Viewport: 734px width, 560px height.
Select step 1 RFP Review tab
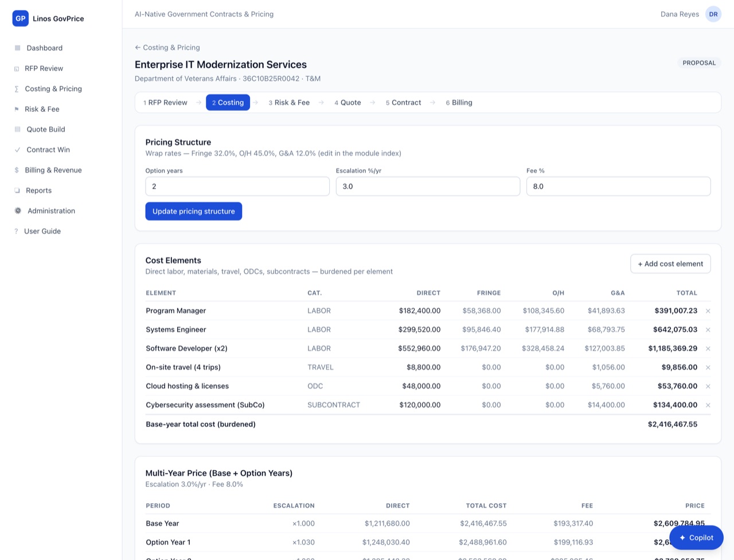165,103
